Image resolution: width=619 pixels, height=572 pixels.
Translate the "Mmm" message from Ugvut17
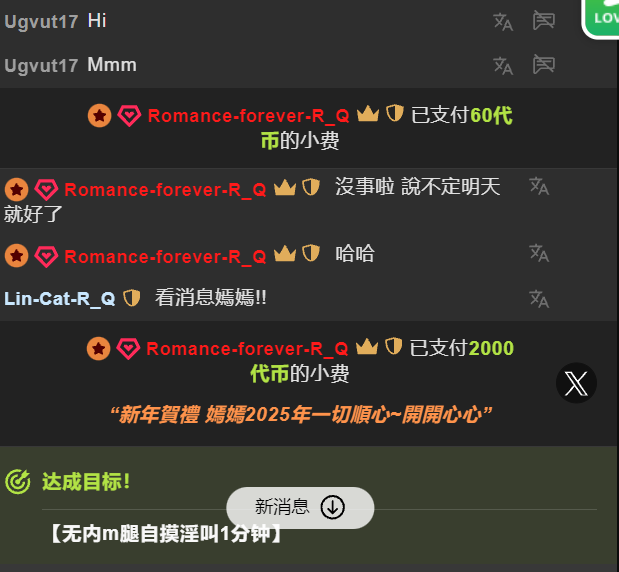(x=503, y=66)
